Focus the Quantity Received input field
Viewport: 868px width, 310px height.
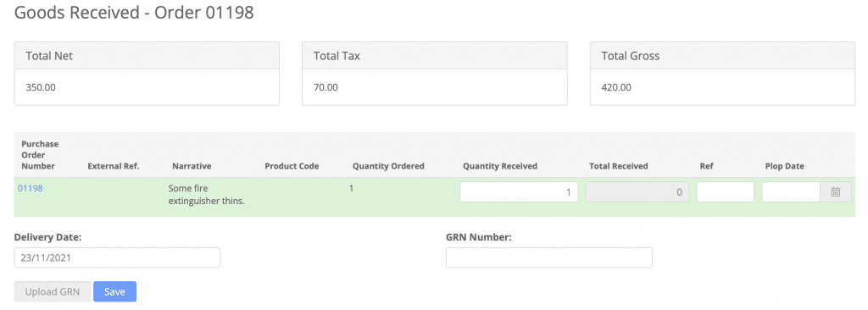[x=519, y=192]
